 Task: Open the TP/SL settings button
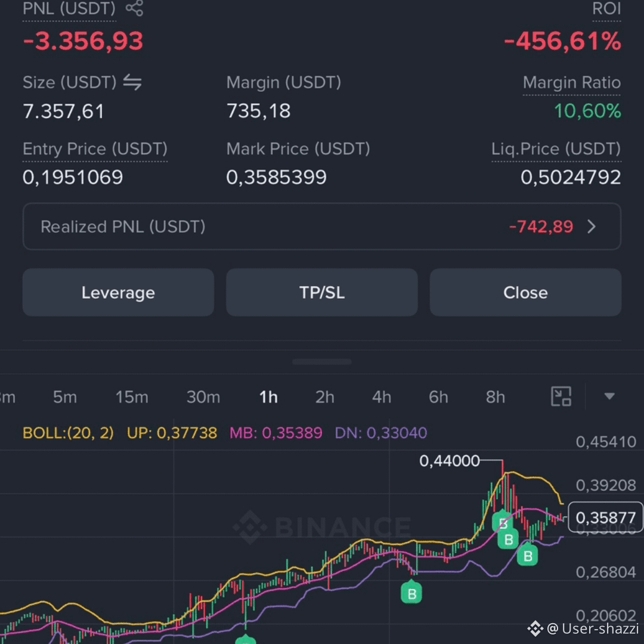[x=322, y=292]
